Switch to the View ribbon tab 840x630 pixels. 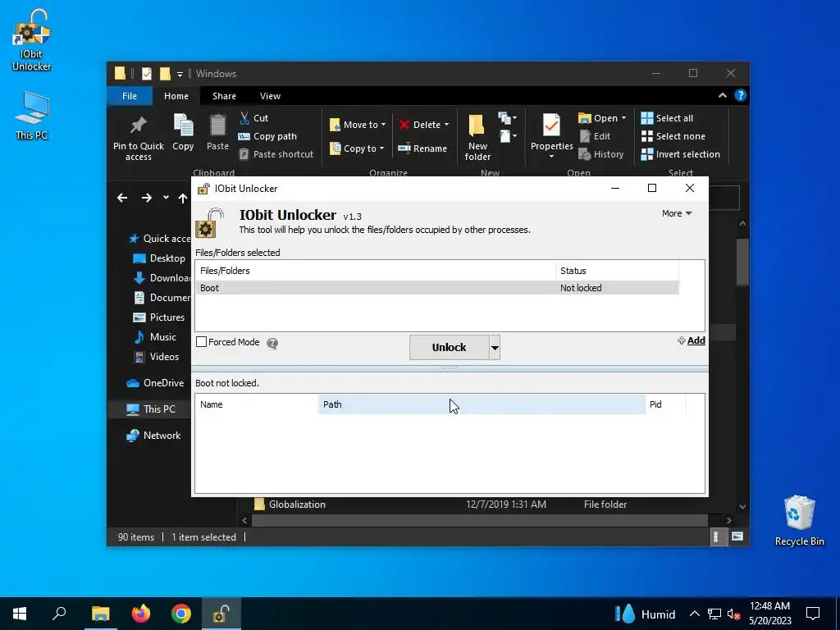pos(270,96)
